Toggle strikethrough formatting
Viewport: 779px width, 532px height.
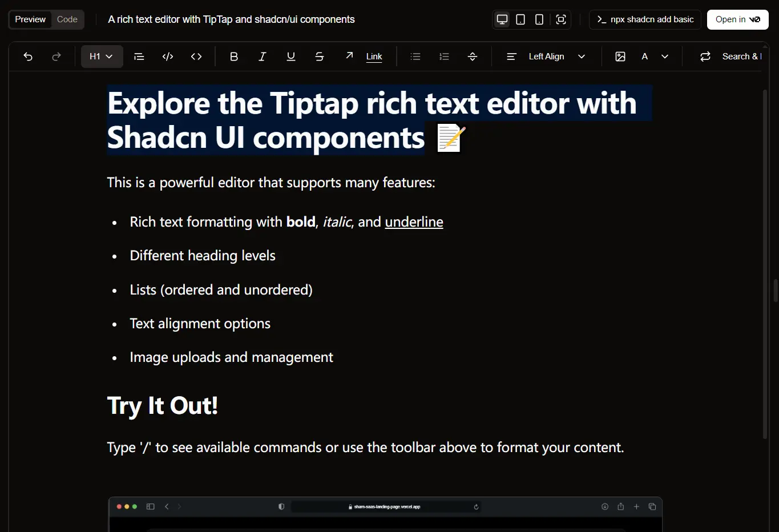tap(320, 57)
